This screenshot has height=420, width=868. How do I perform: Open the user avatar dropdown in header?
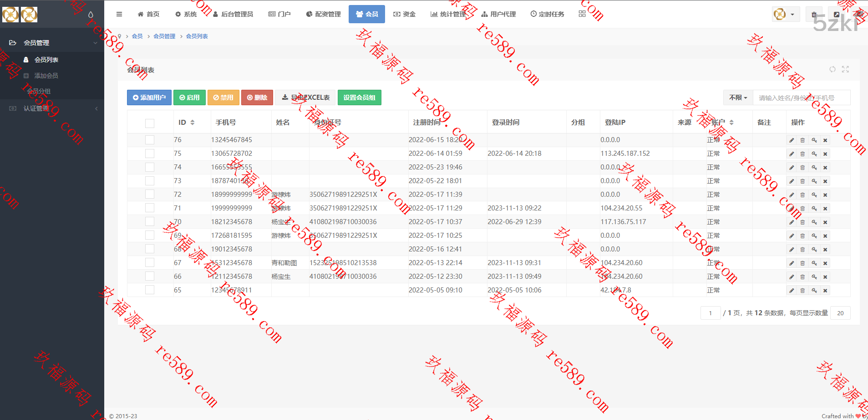785,15
